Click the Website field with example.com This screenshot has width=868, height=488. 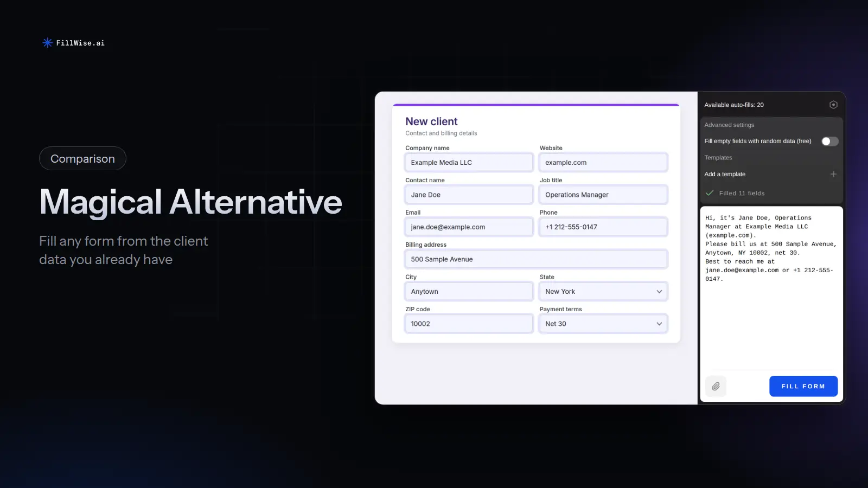[x=603, y=162]
